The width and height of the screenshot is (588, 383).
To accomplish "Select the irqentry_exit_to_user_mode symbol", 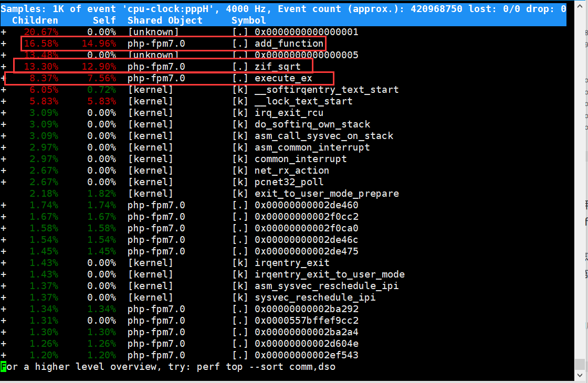I will (x=330, y=274).
